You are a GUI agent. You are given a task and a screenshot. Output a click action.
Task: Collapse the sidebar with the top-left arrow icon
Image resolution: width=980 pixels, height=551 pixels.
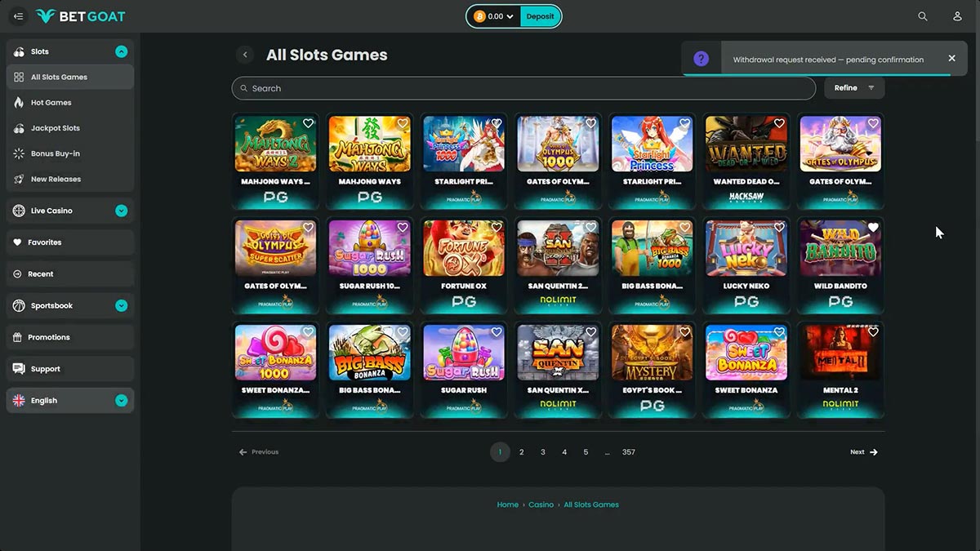[18, 16]
